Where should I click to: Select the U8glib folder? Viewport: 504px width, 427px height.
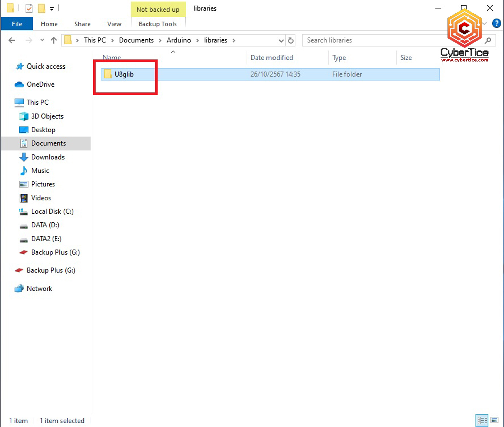(x=124, y=74)
